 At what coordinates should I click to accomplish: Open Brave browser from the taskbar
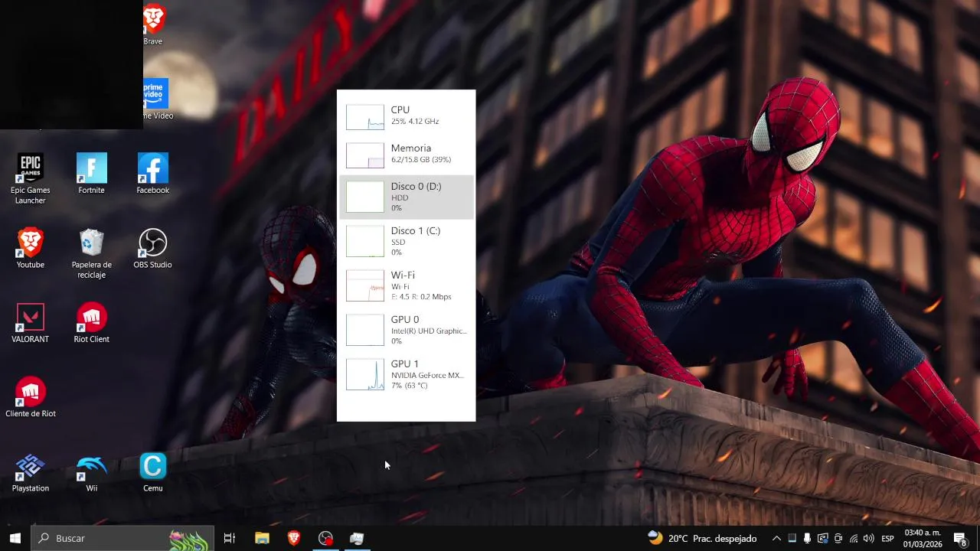tap(294, 539)
